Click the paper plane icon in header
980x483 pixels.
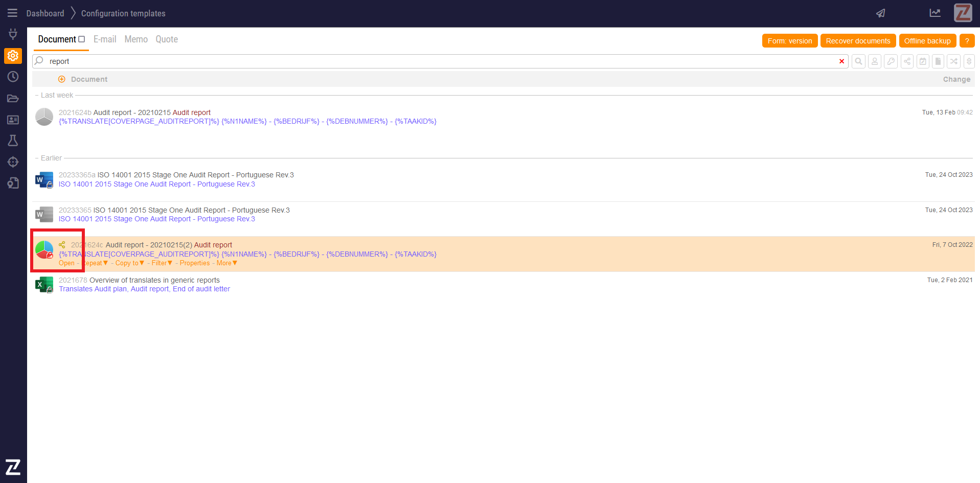880,13
